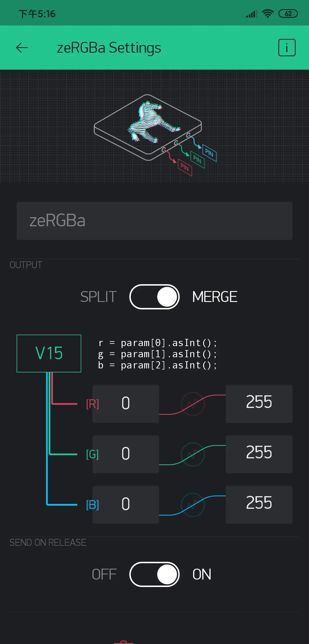Tap the red delete icon at bottom
The height and width of the screenshot is (644, 309).
point(124,642)
